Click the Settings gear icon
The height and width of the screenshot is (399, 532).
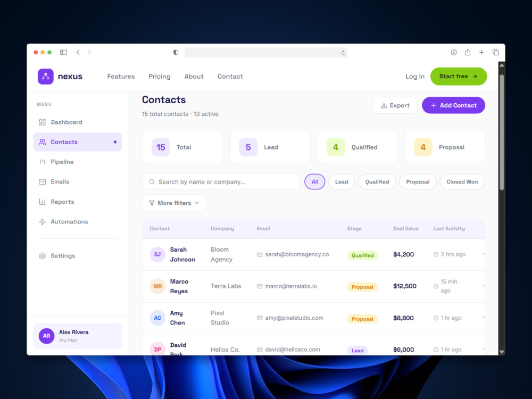coord(43,256)
